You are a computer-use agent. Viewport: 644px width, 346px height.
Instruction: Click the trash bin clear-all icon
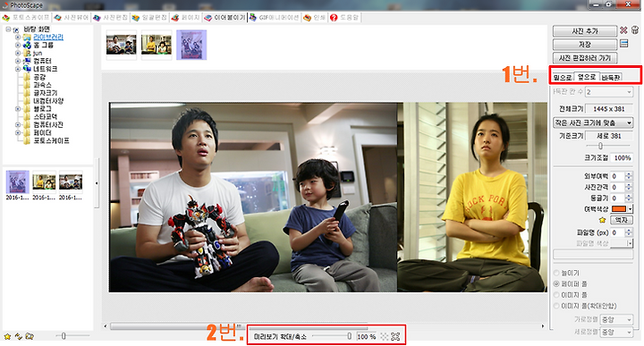635,30
